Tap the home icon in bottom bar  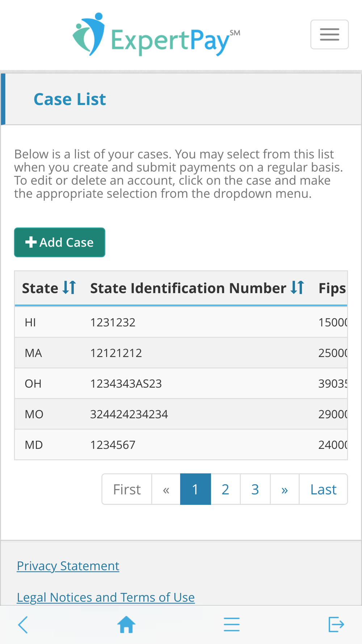click(x=126, y=625)
